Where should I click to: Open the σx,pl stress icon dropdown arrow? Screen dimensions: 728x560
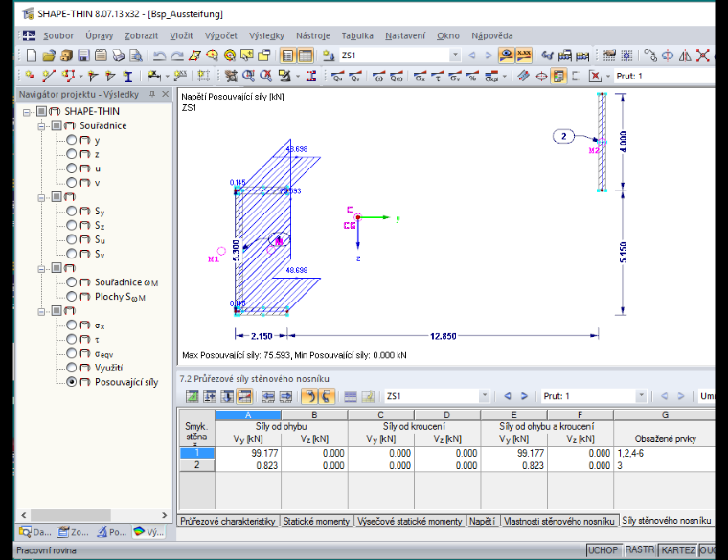pyautogui.click(x=504, y=76)
